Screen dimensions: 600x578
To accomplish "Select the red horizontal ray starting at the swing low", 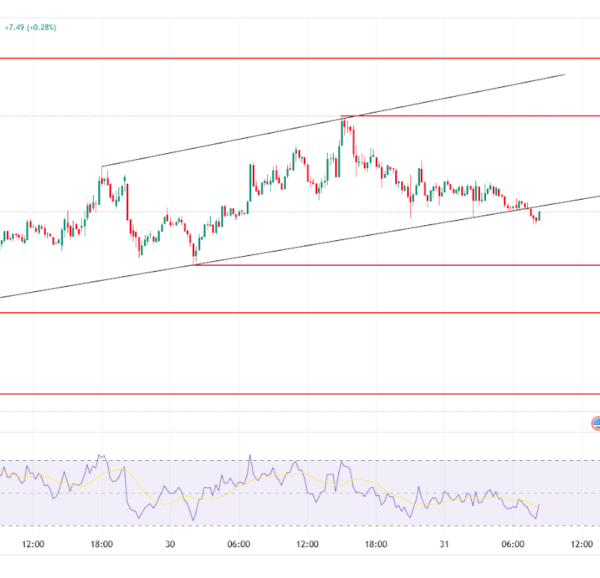I will [x=396, y=265].
